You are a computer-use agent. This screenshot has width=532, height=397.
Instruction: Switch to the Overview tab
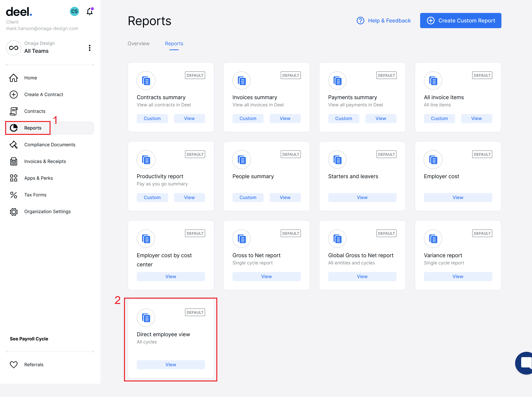pyautogui.click(x=139, y=43)
